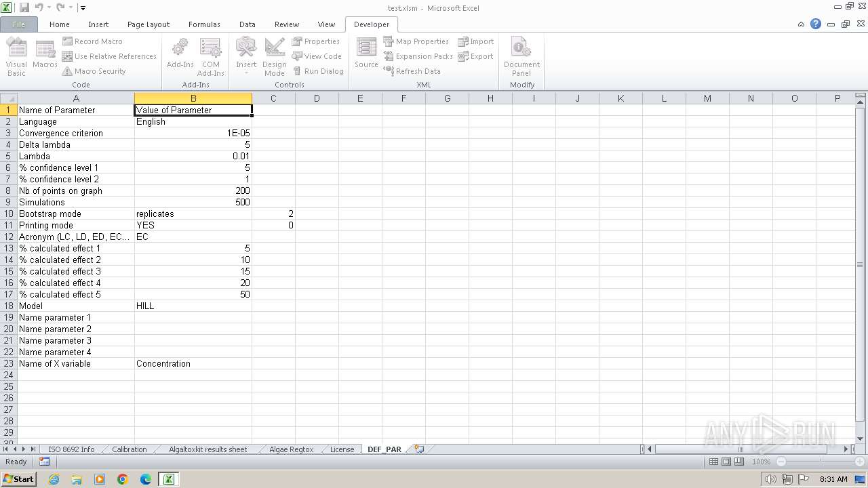Open Macro Security settings
This screenshot has height=488, width=868.
point(94,71)
